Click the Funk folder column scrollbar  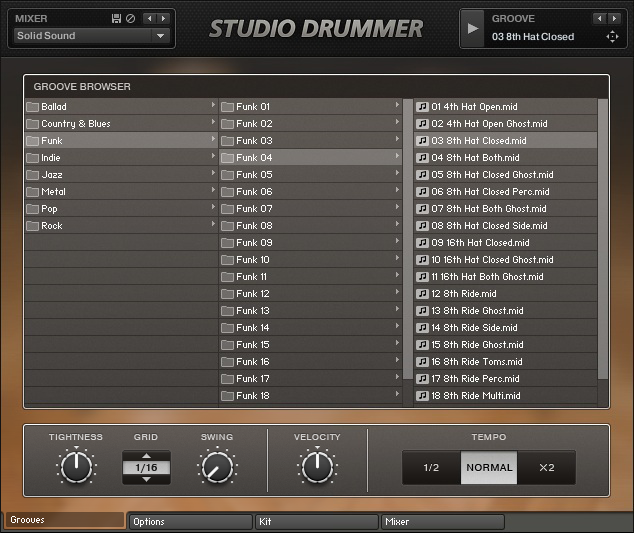tap(408, 239)
